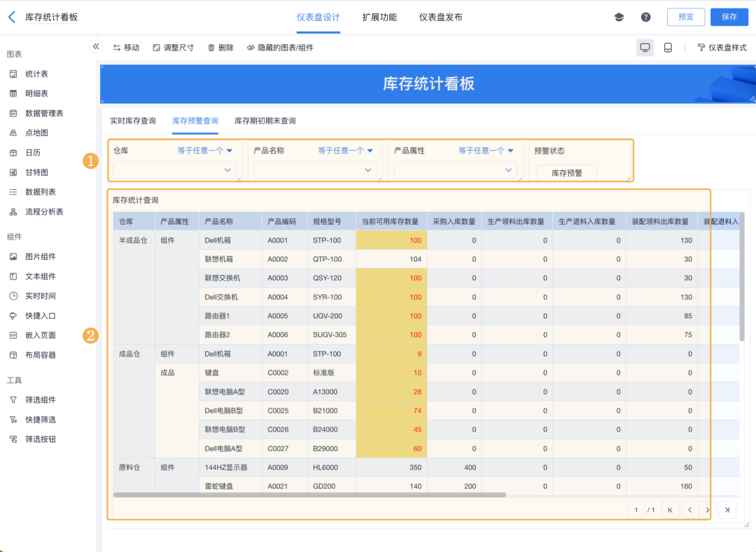The image size is (756, 552).
Task: Collapse the left component sidebar
Action: coord(96,46)
